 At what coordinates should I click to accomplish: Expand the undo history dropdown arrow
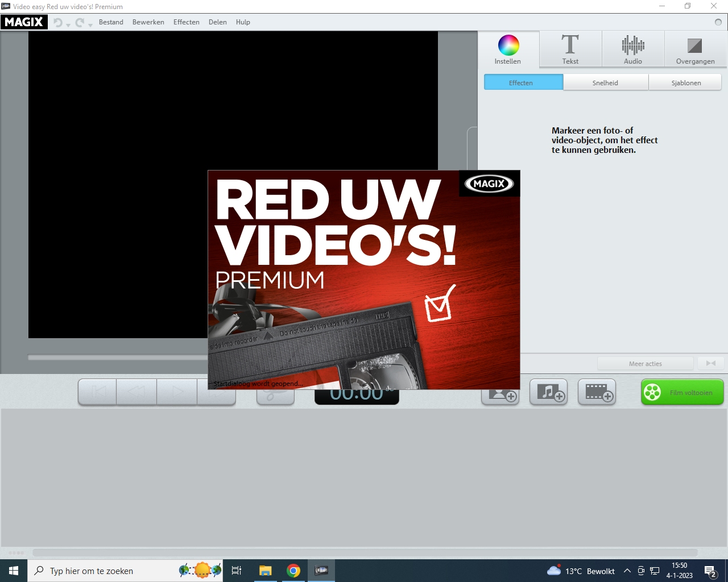(68, 25)
